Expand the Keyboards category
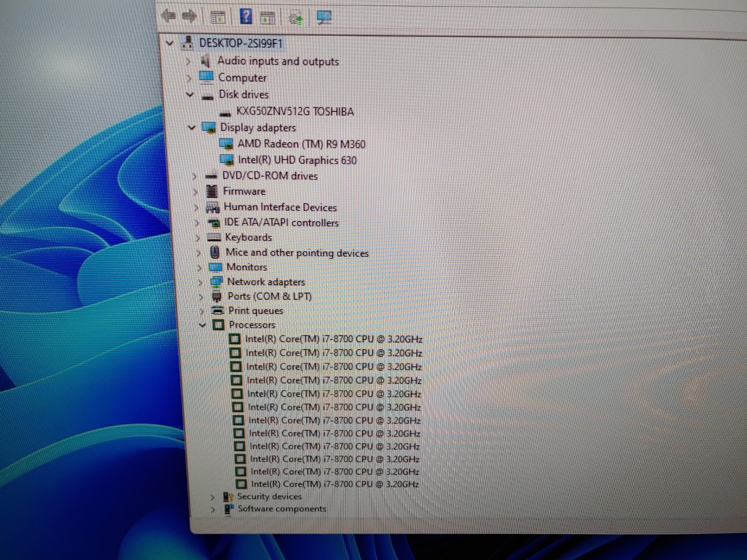The height and width of the screenshot is (560, 747). [198, 238]
